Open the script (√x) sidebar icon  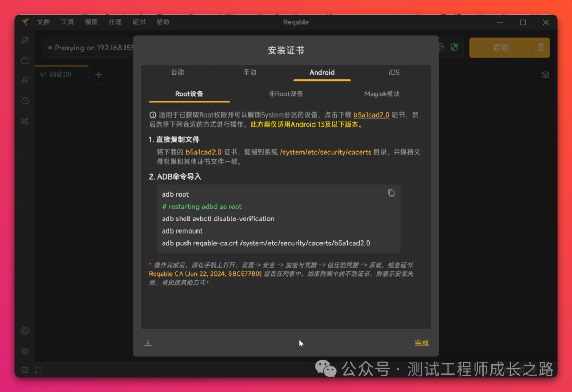[x=25, y=81]
